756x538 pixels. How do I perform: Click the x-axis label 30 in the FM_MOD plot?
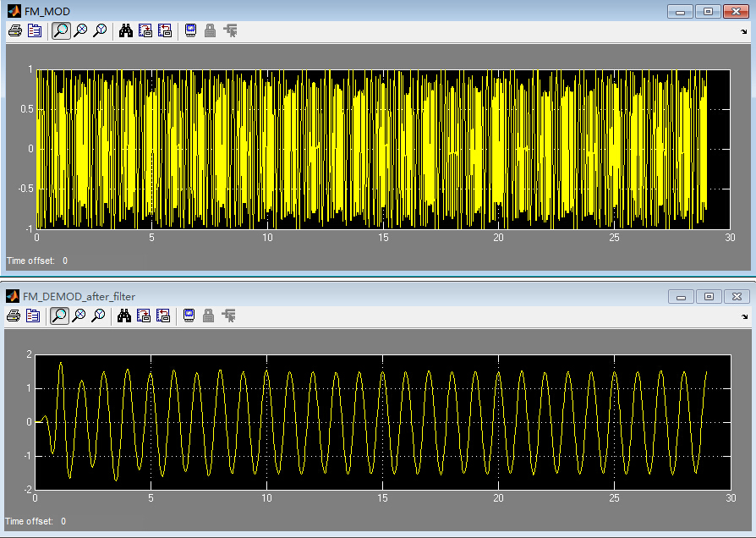tap(730, 238)
